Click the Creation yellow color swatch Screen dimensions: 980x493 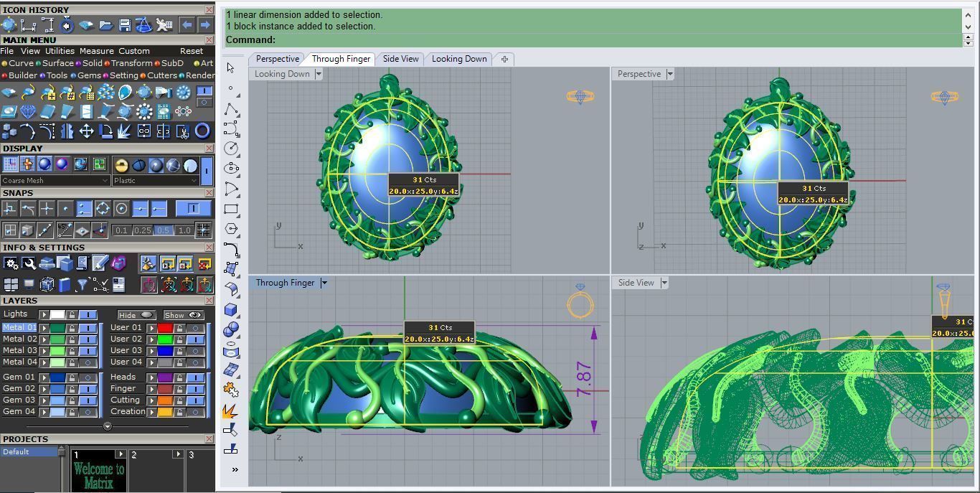(x=165, y=411)
